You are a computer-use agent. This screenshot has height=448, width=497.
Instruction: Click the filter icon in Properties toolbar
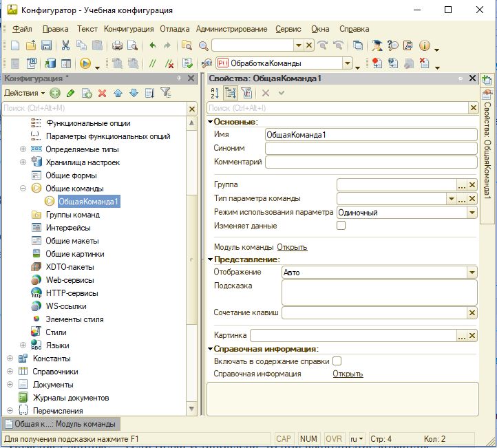(x=246, y=93)
